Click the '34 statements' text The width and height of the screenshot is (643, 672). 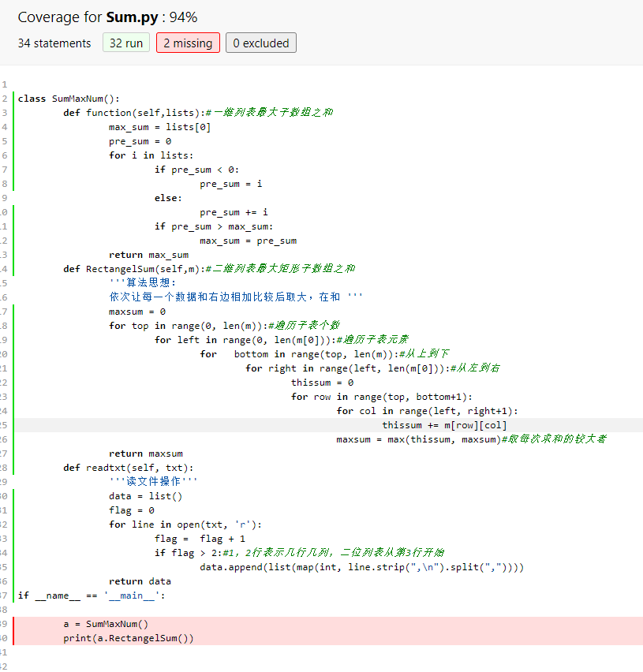(54, 43)
